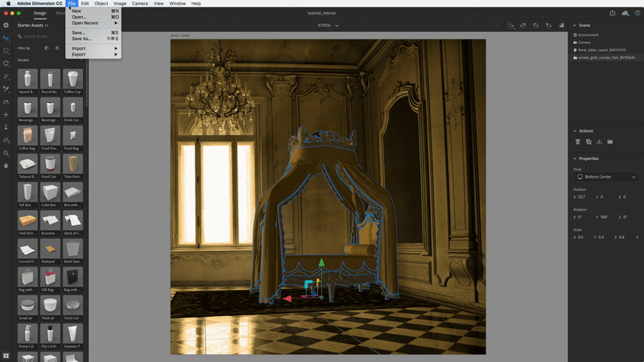Collapse the Properties panel section
Viewport: 644px width, 362px height.
[x=575, y=158]
